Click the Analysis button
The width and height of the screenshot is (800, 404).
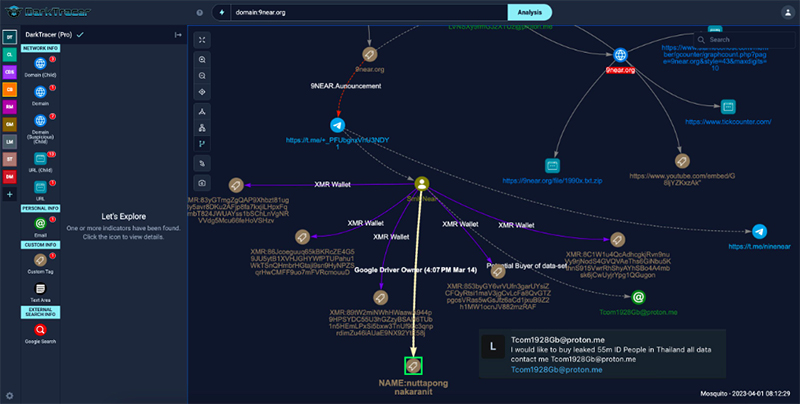coord(530,11)
